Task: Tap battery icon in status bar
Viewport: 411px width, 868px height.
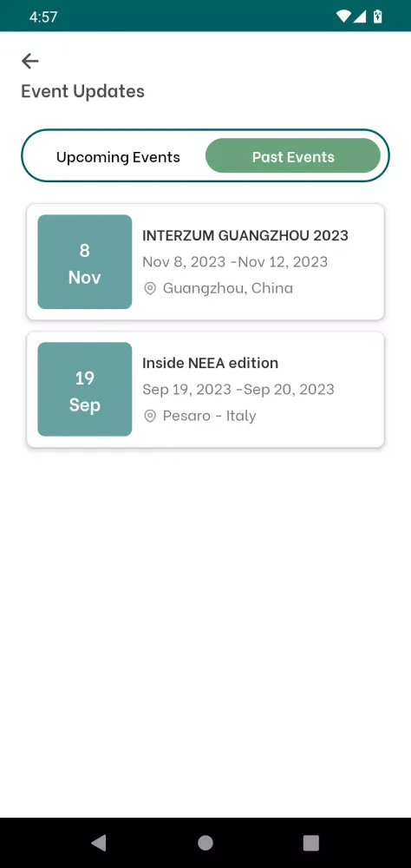Action: click(x=378, y=16)
